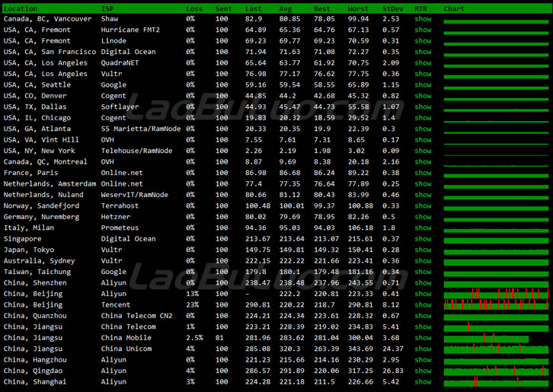553x392 pixels.
Task: Click show for Quanzhou China Telecom CN2
Action: pos(423,316)
